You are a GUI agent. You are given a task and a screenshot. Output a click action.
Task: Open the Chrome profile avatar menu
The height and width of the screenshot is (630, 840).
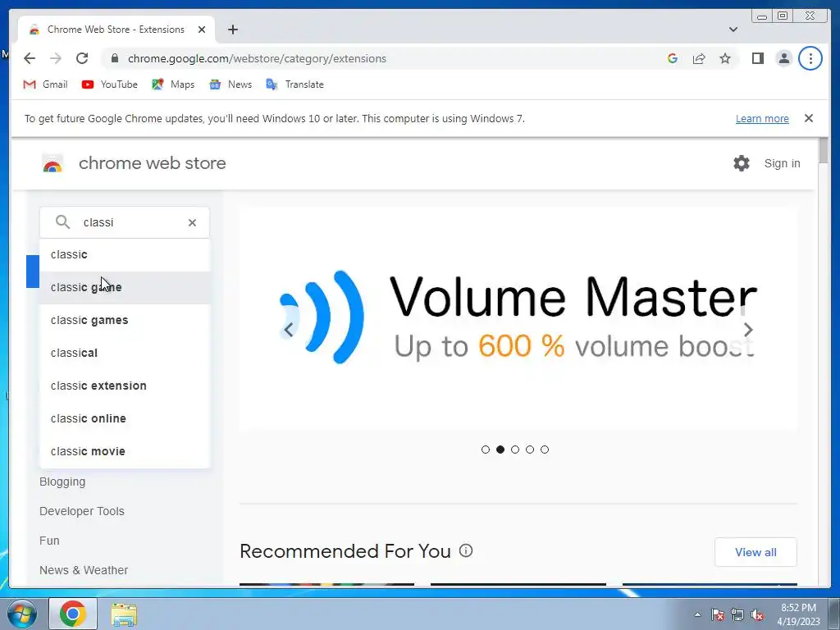pos(783,58)
